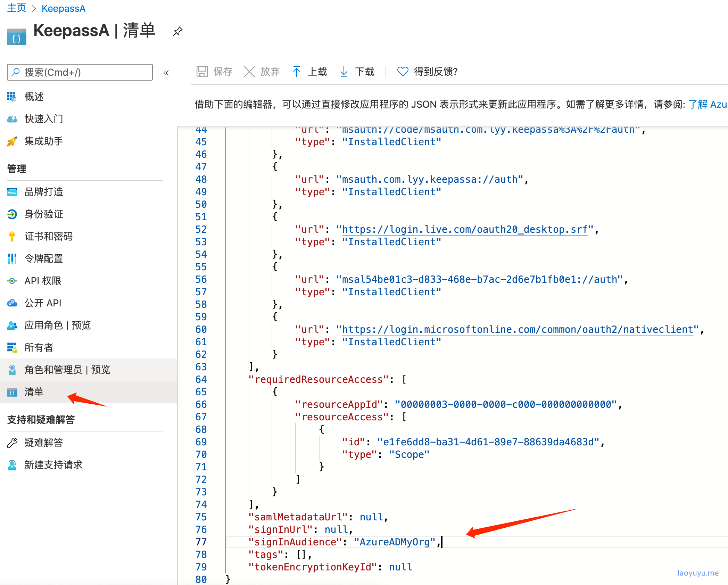The width and height of the screenshot is (728, 585).
Task: Click the 上载 label in the toolbar
Action: (317, 72)
